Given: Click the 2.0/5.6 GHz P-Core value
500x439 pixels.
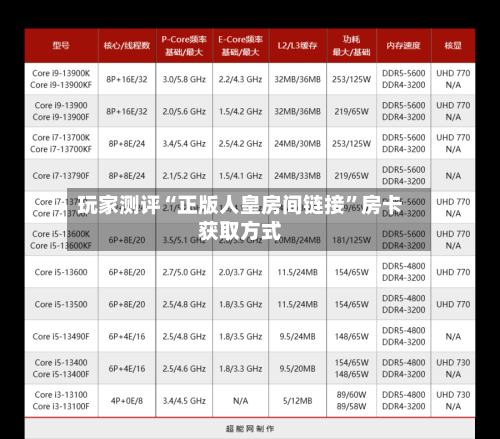Looking at the screenshot, I should 184,111.
